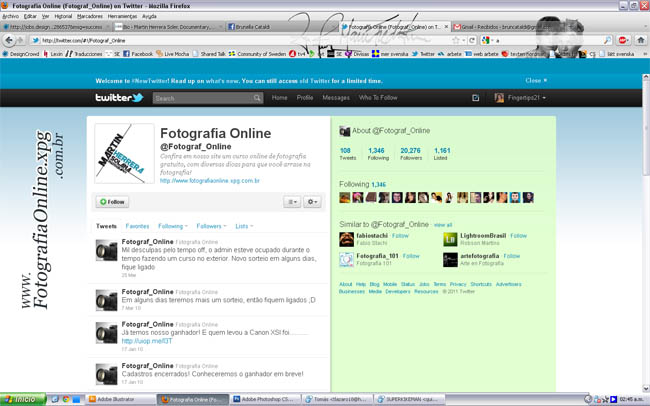Follow LightroomBrasil from the similar list
The height and width of the screenshot is (406, 650).
[x=518, y=236]
